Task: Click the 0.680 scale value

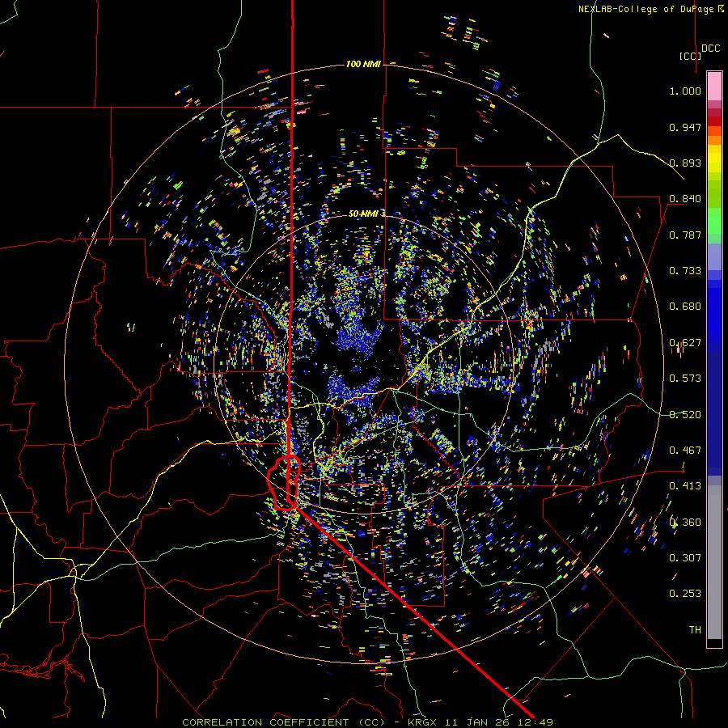Action: point(685,307)
